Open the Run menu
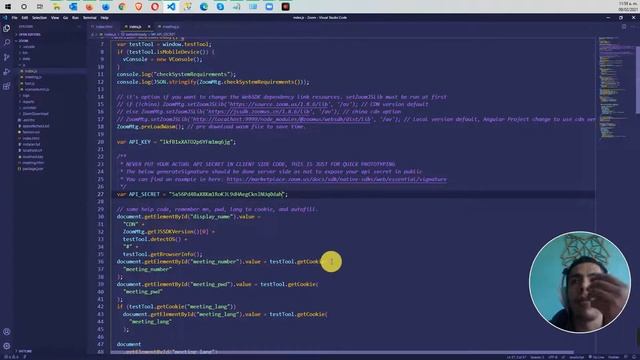Image resolution: width=640 pixels, height=360 pixels. coord(75,18)
